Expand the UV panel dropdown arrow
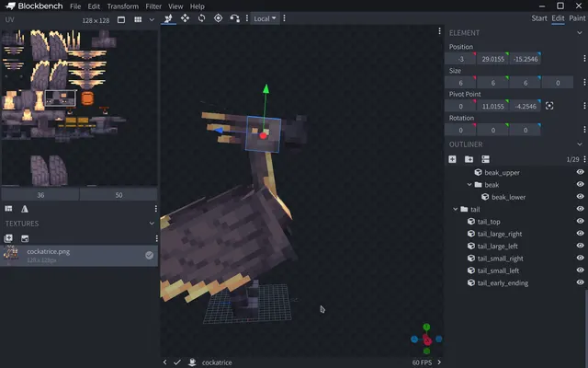The image size is (588, 368). click(x=152, y=20)
